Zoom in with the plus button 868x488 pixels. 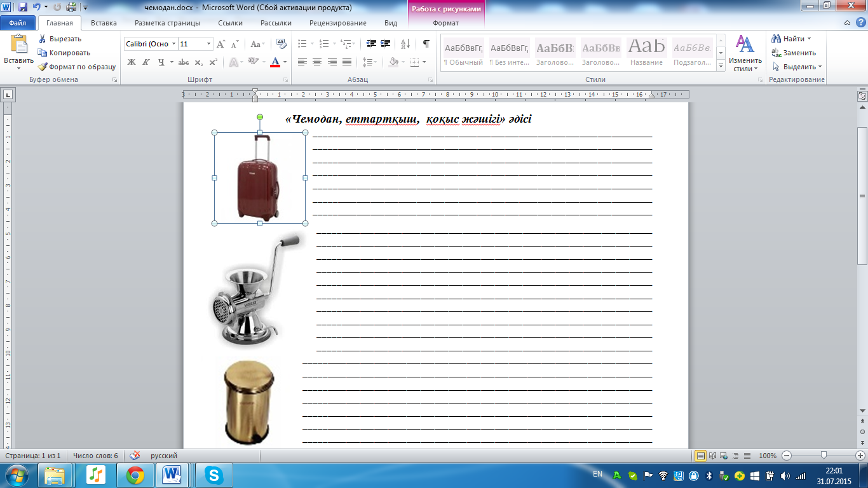859,456
